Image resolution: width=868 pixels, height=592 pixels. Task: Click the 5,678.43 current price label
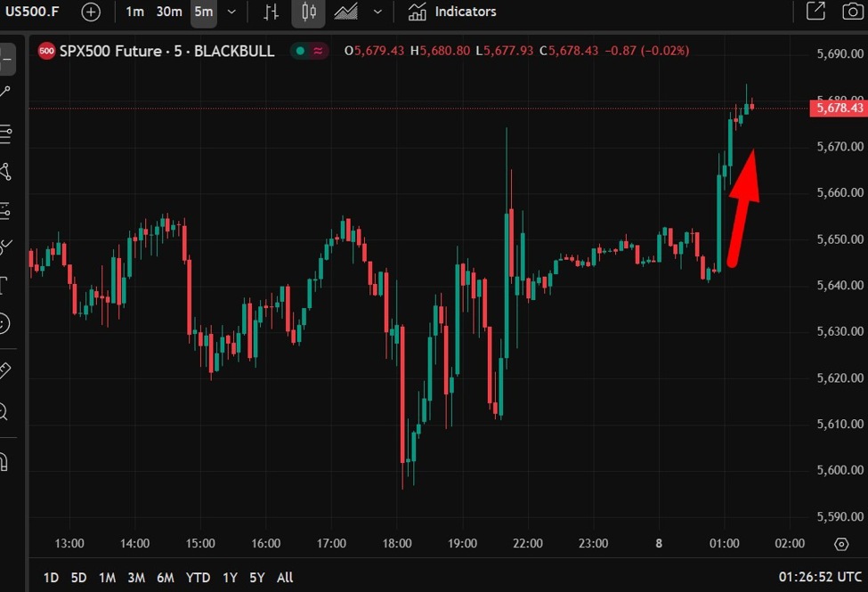pyautogui.click(x=836, y=108)
